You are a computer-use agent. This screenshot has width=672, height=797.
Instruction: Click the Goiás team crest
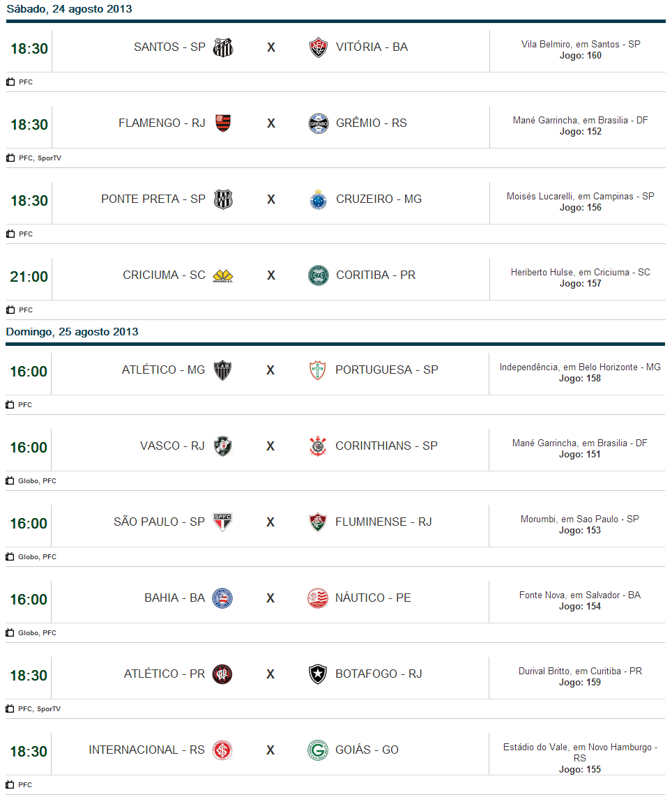point(317,750)
